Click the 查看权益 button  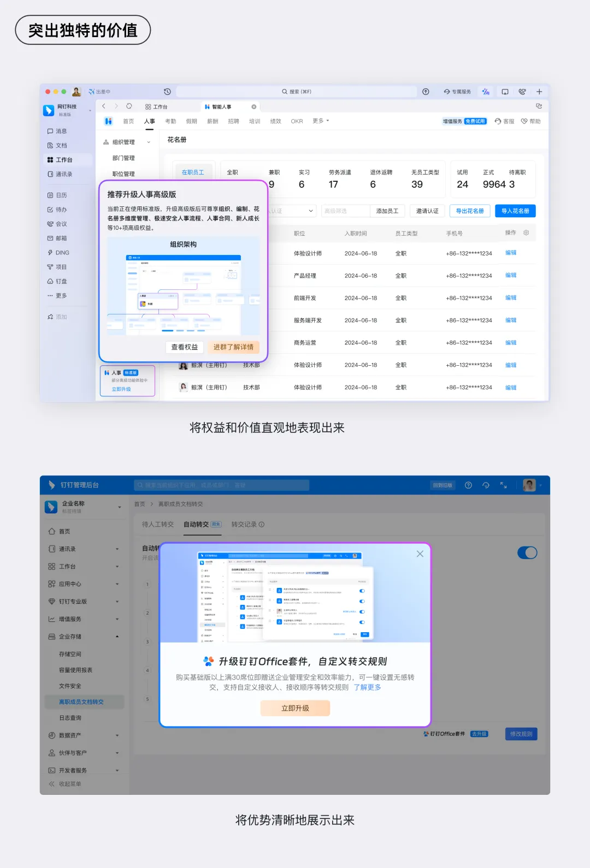click(x=185, y=347)
